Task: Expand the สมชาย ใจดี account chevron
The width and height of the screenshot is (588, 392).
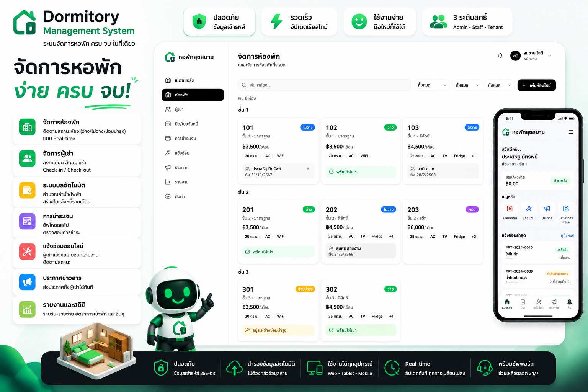Action: click(550, 56)
